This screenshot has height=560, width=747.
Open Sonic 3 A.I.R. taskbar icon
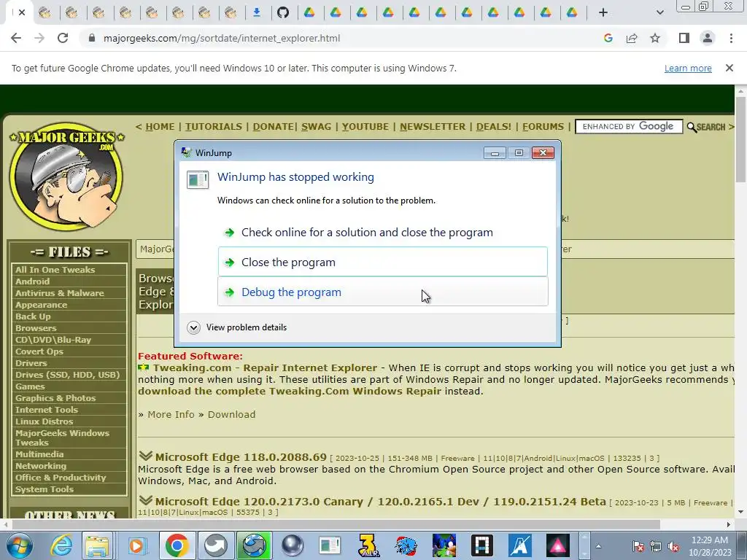(x=368, y=545)
